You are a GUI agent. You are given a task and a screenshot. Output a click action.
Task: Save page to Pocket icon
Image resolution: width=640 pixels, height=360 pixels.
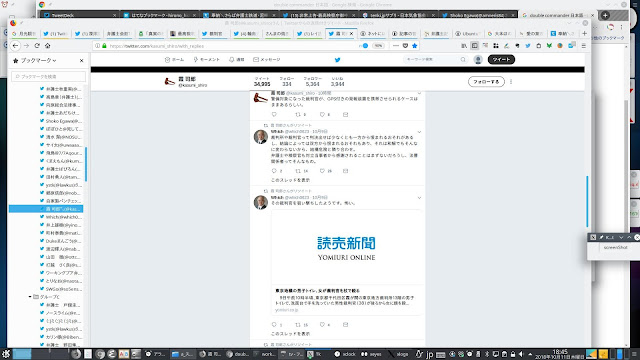click(x=405, y=46)
